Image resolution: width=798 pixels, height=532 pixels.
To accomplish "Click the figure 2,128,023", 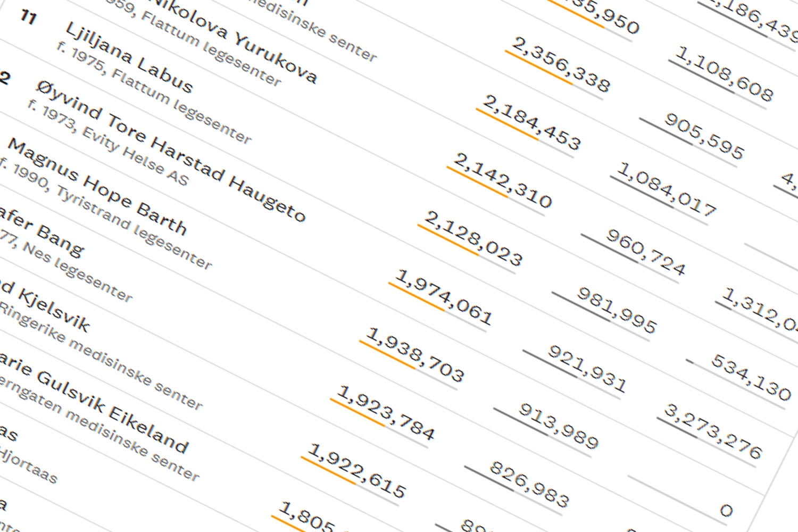I will pyautogui.click(x=473, y=238).
